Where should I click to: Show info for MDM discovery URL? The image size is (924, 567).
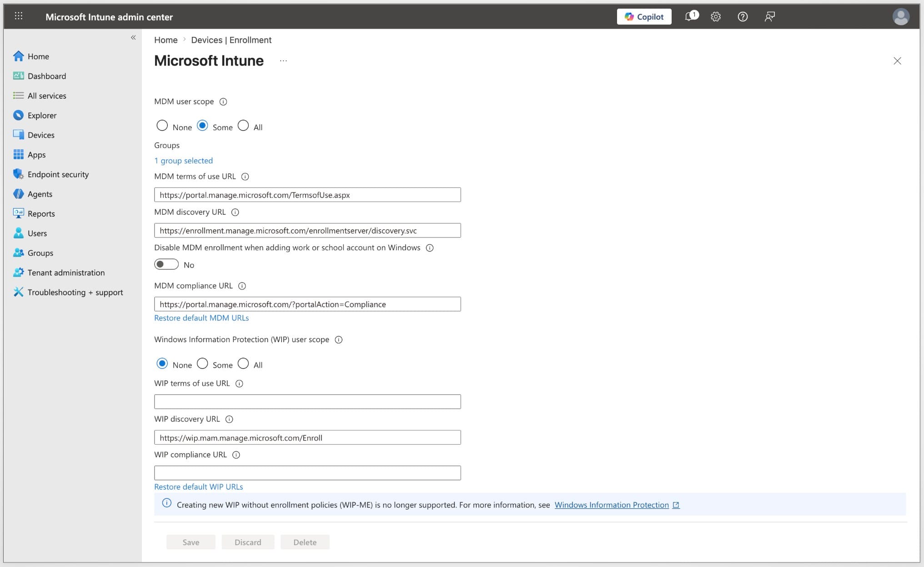coord(235,212)
